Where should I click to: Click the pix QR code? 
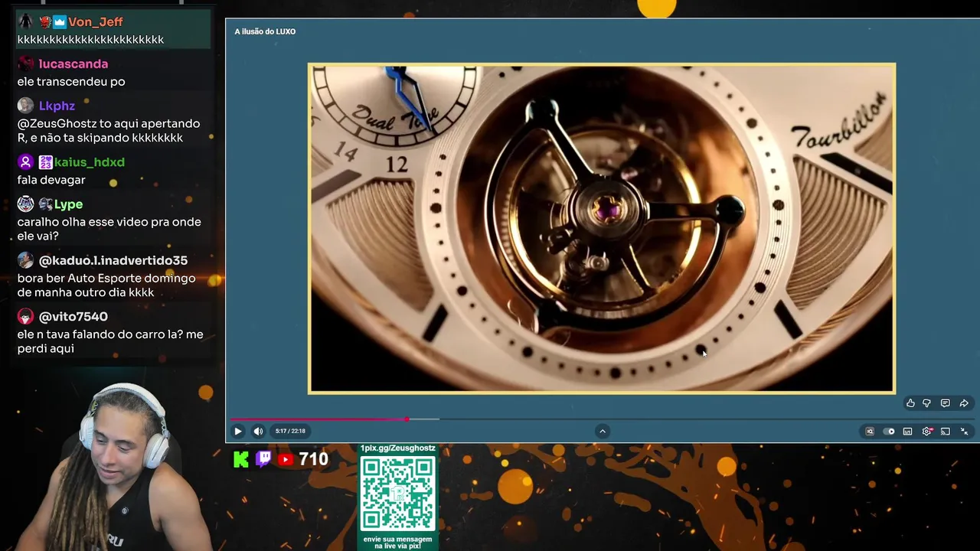[x=398, y=494]
